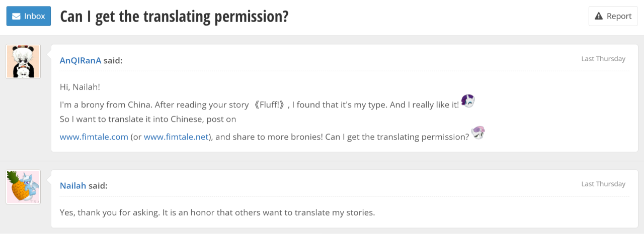The width and height of the screenshot is (644, 234).
Task: Go back to the Inbox
Action: 29,16
